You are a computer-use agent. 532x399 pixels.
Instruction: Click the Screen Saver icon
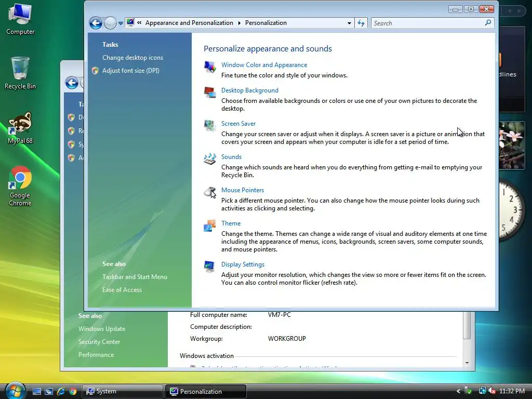pos(210,125)
